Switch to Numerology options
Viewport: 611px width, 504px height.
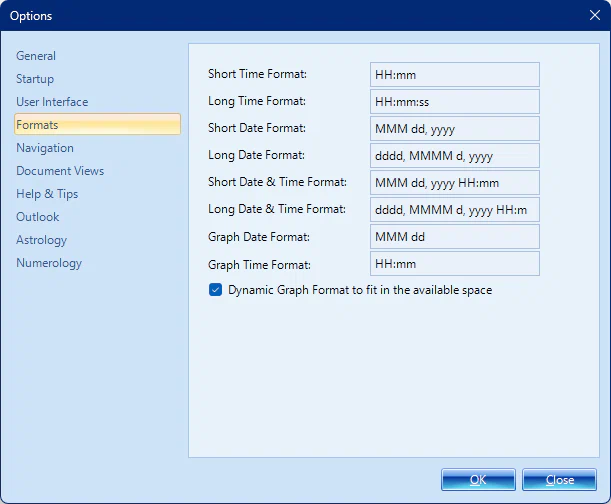pyautogui.click(x=49, y=263)
